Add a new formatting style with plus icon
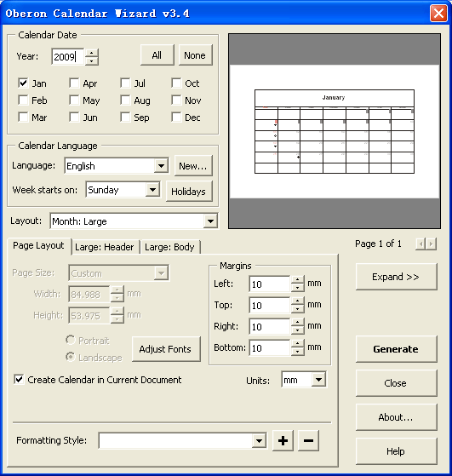452x476 pixels. pyautogui.click(x=283, y=440)
